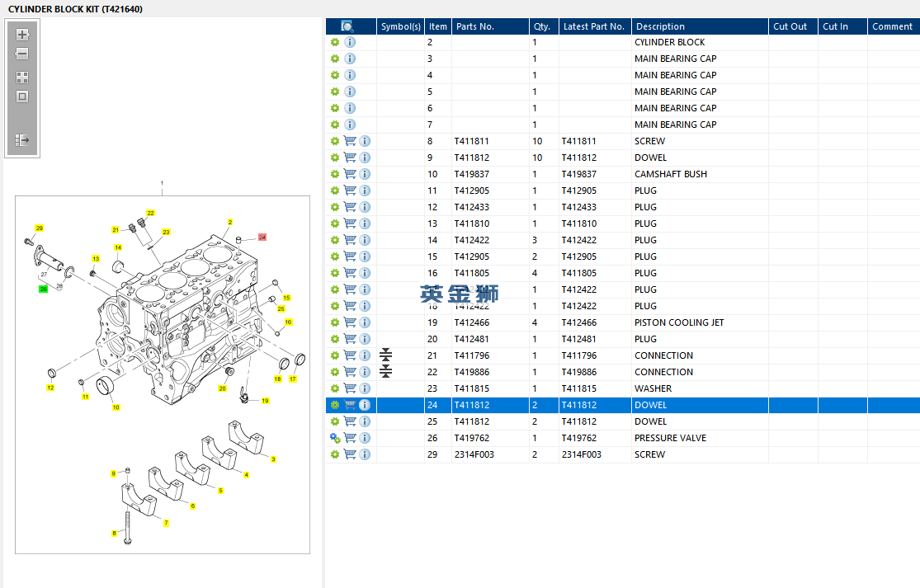Click the green callout 28 on diagram

[43, 289]
